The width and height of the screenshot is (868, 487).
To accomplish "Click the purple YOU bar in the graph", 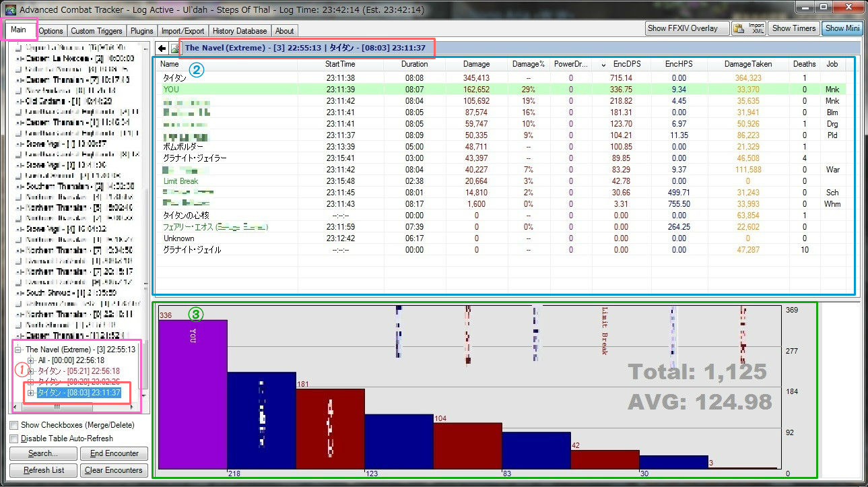I will click(193, 393).
